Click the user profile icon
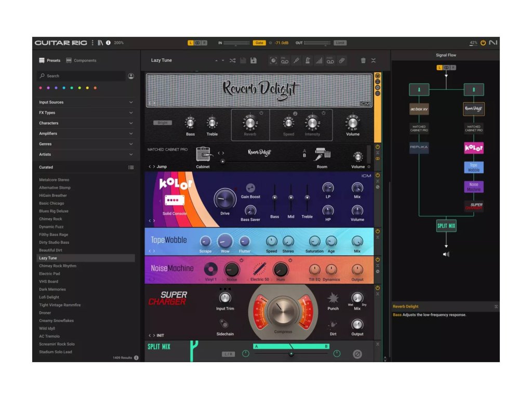532x399 pixels. (x=131, y=76)
